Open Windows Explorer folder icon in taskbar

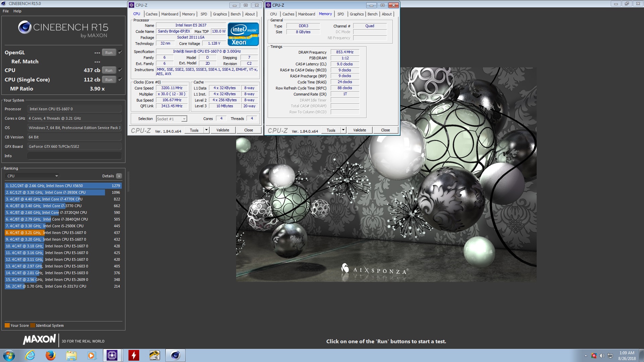point(71,355)
